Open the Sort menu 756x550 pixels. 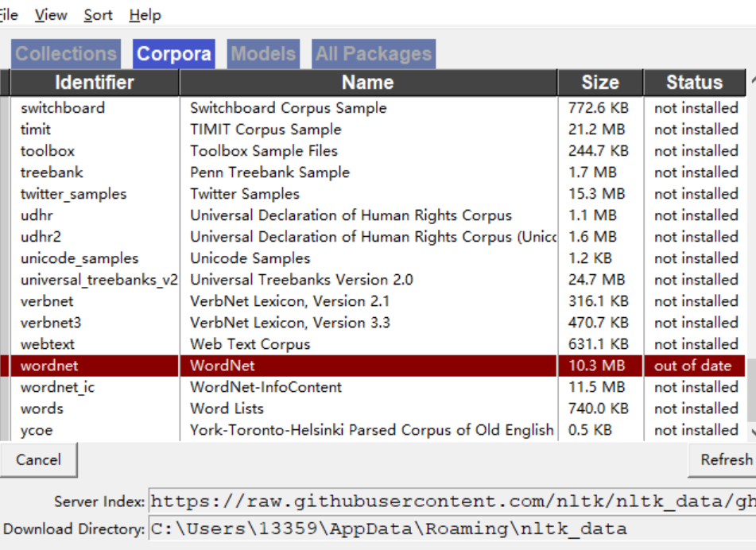98,14
